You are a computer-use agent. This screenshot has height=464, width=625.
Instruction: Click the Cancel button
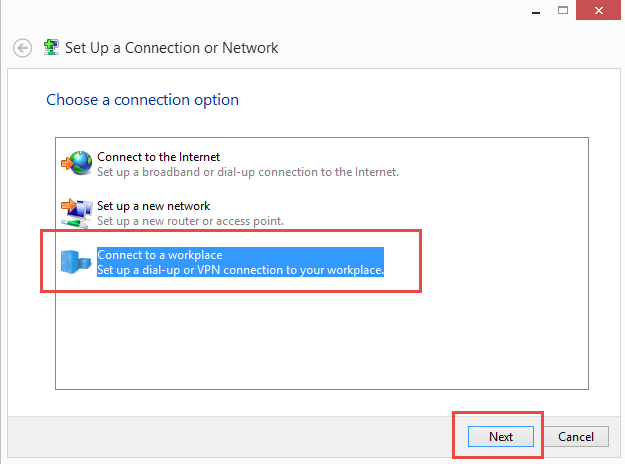pos(576,436)
